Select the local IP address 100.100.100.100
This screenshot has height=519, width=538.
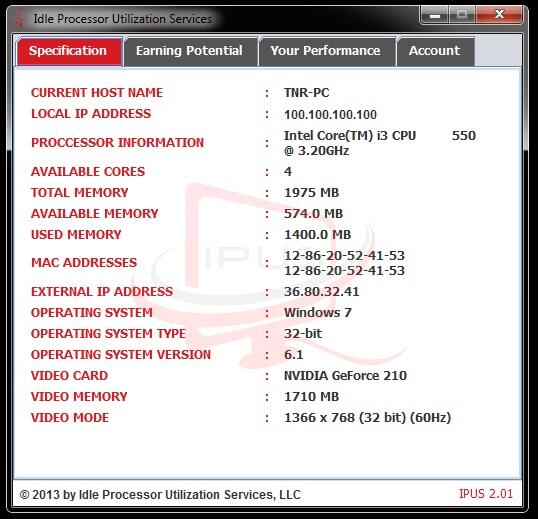pos(330,115)
